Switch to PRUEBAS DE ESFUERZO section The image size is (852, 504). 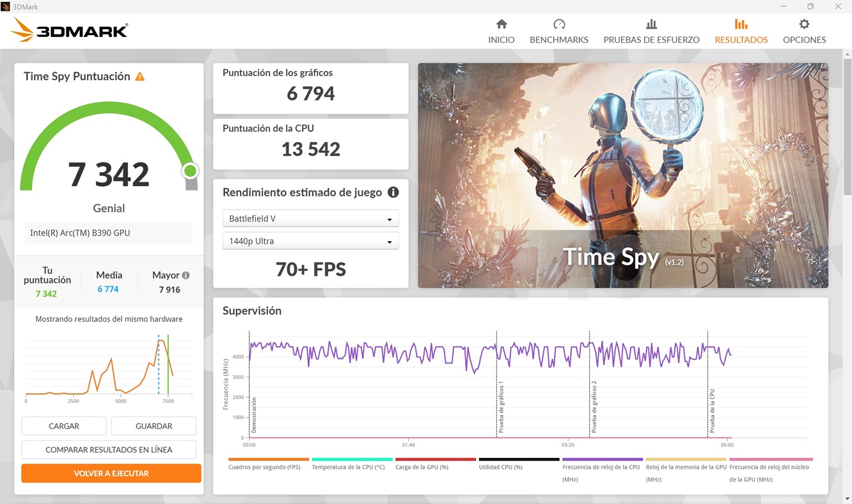(651, 31)
